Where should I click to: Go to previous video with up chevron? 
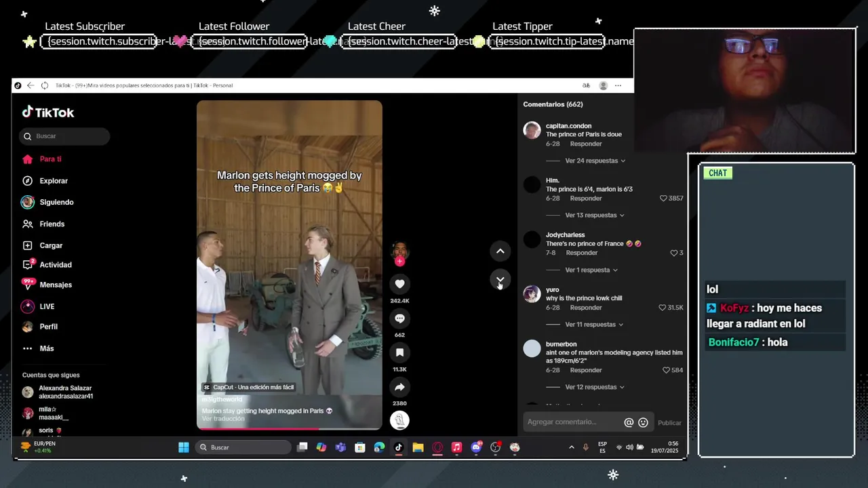pyautogui.click(x=500, y=251)
